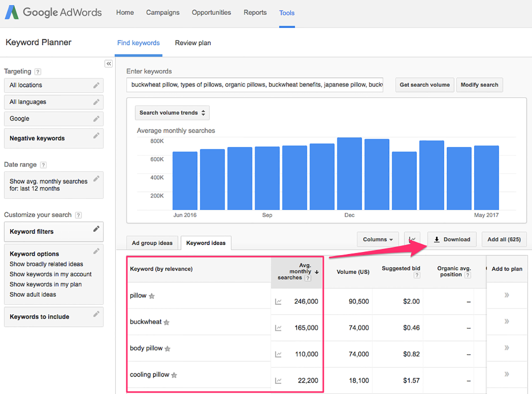532x394 pixels.
Task: View trend chart for cooling pillow row
Action: tap(278, 381)
